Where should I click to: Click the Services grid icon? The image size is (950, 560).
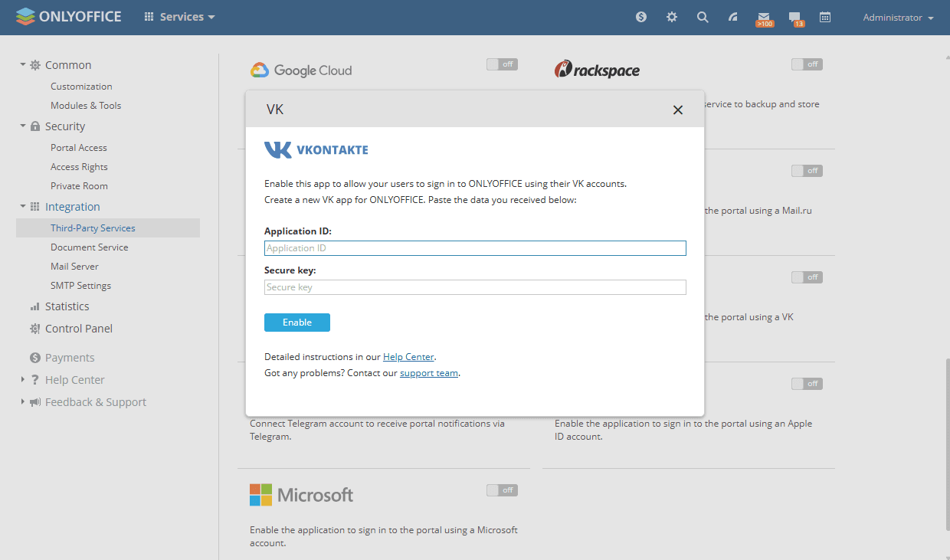click(x=149, y=17)
